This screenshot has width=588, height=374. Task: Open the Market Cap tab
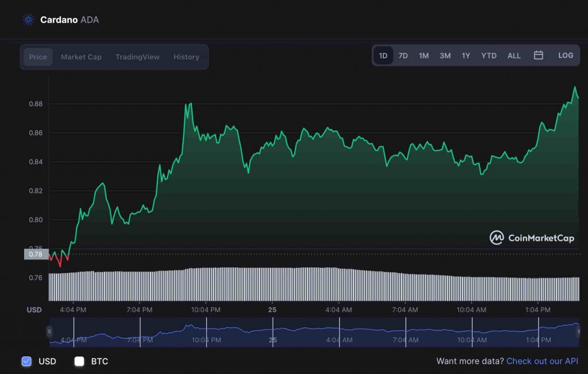coord(81,57)
